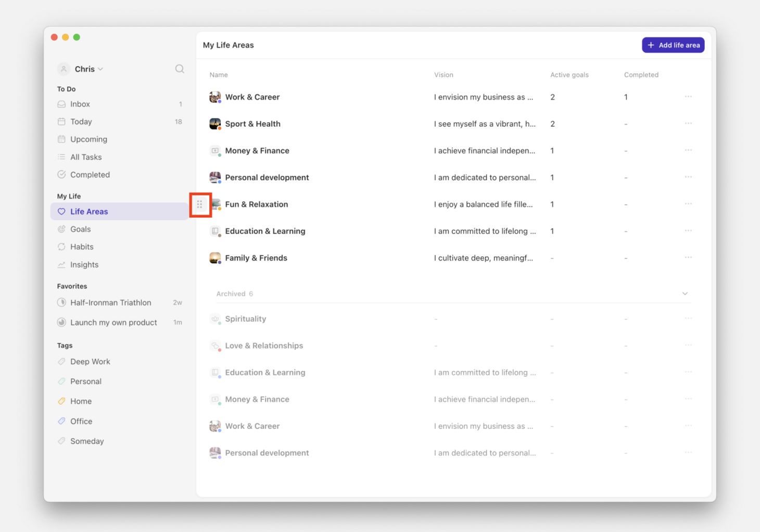Expand the Chris account dropdown chevron

coord(100,69)
